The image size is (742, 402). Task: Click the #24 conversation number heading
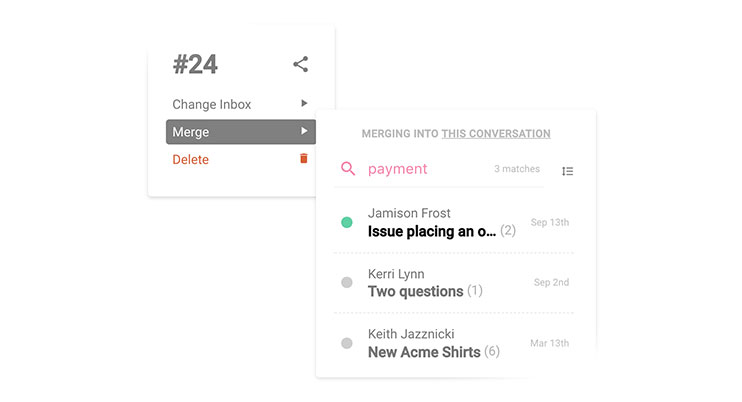click(195, 64)
